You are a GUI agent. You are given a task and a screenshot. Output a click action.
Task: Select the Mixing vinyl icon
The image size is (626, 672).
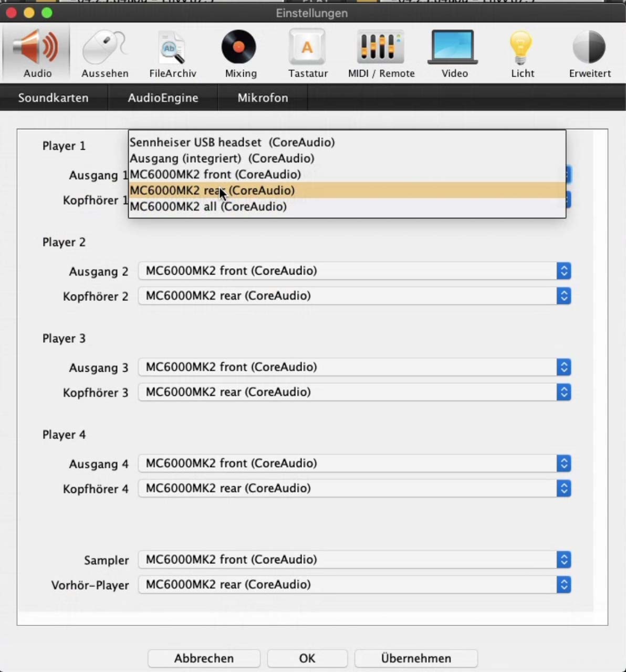[x=241, y=54]
